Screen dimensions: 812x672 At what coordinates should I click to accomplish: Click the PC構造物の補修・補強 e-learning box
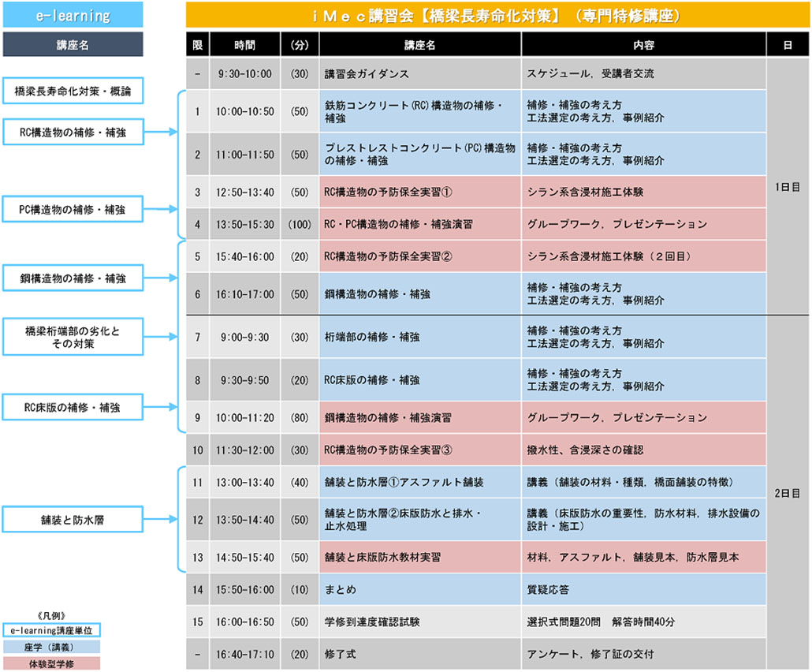73,210
